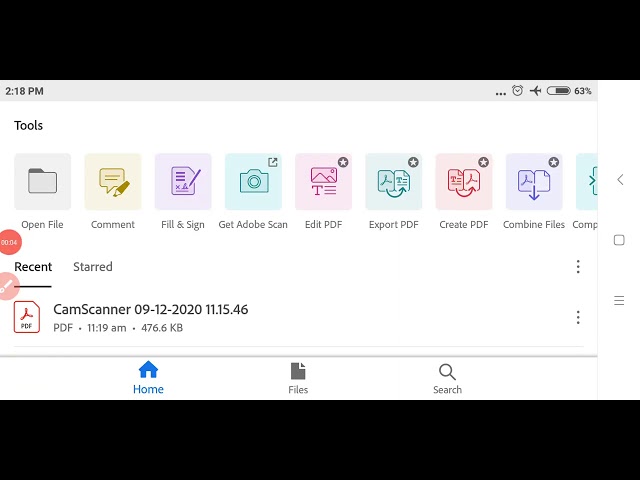The height and width of the screenshot is (480, 640).
Task: Tap the red PDF file icon
Action: pos(27,317)
